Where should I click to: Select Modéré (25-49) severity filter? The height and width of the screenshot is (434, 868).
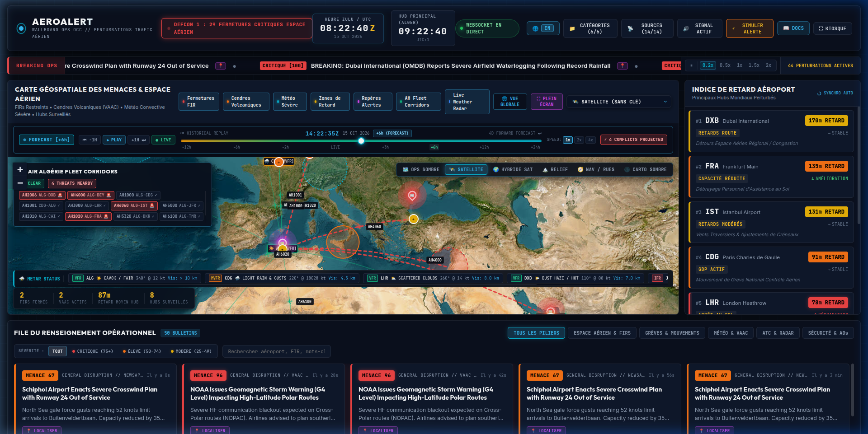191,351
